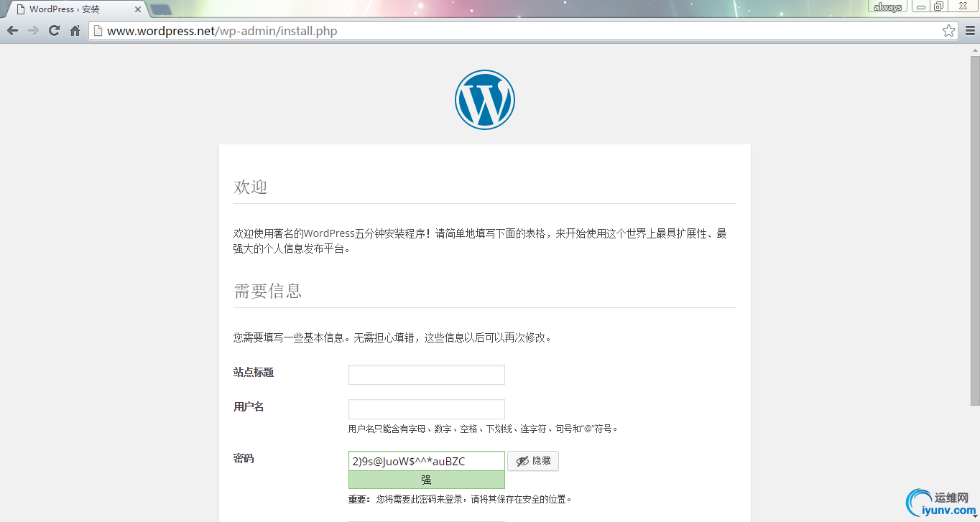Screen dimensions: 980x522
Task: Open the browser home page icon
Action: tap(75, 31)
